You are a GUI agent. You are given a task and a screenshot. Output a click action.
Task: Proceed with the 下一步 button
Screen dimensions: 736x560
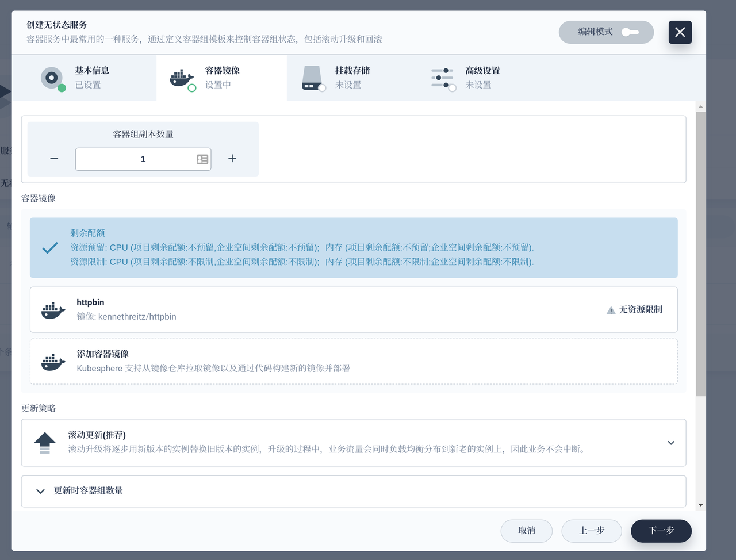point(661,531)
